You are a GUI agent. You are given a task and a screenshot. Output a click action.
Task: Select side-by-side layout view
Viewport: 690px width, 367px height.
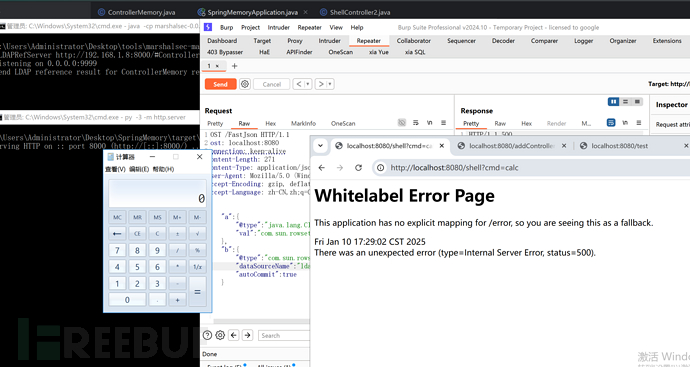(613, 102)
